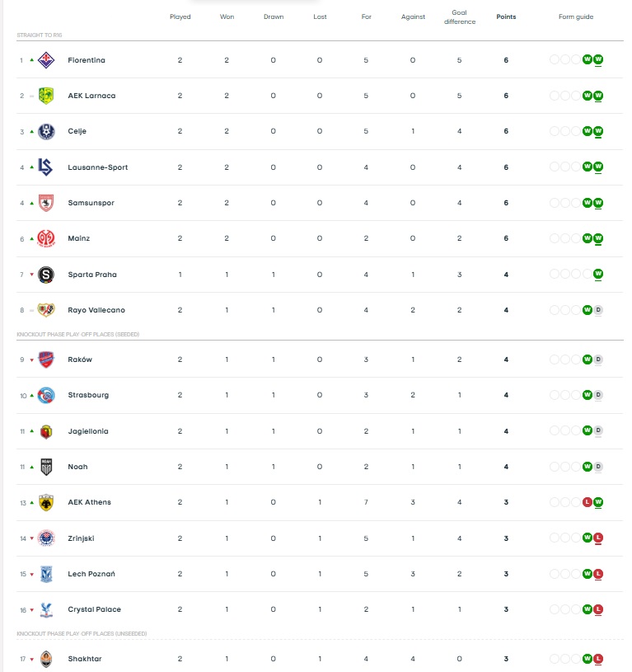Click the AEK Athens club logo

[46, 502]
